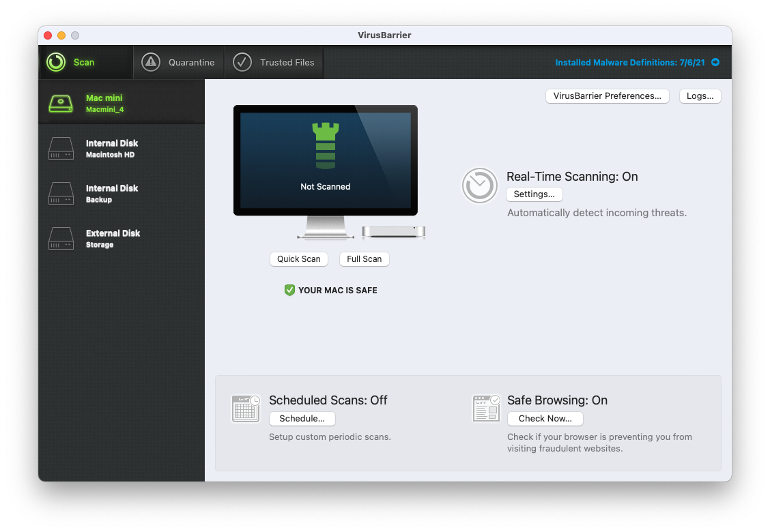Open the Trusted Files tab
770x532 pixels.
pyautogui.click(x=287, y=62)
